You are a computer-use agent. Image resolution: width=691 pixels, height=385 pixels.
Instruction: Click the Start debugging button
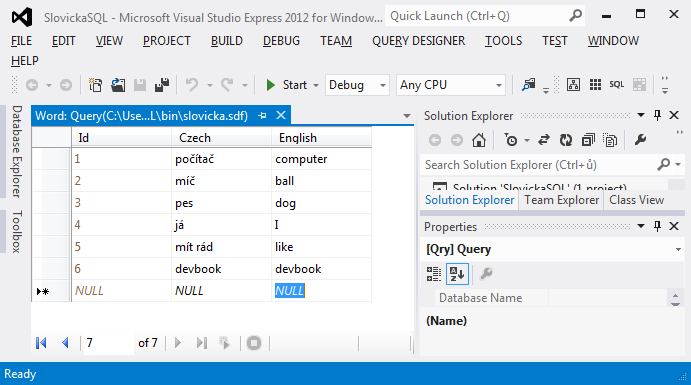coord(286,85)
